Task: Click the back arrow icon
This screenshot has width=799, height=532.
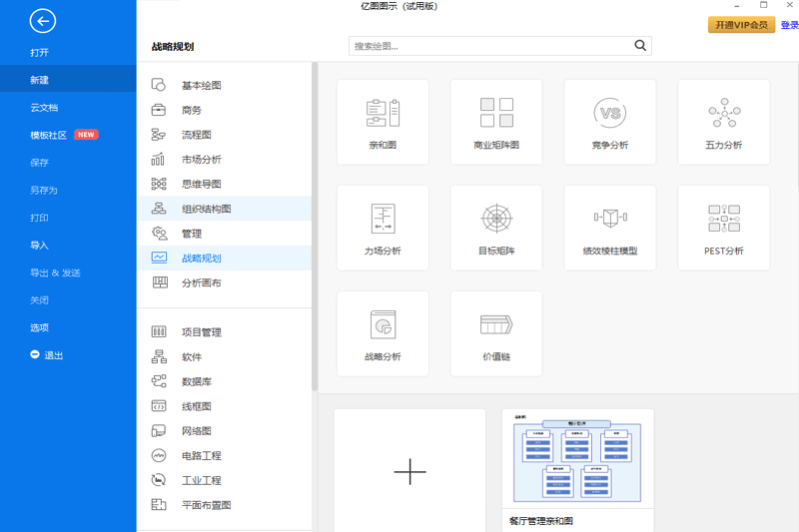Action: point(43,21)
